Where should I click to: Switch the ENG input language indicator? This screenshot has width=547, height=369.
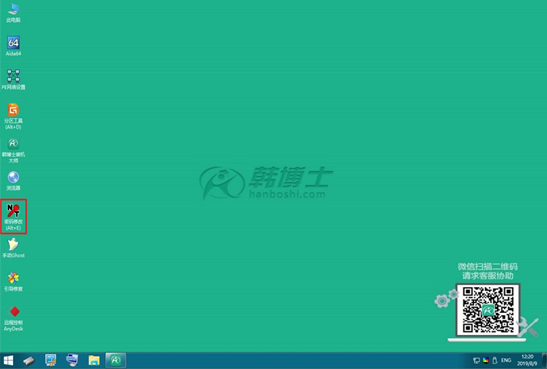pos(506,360)
